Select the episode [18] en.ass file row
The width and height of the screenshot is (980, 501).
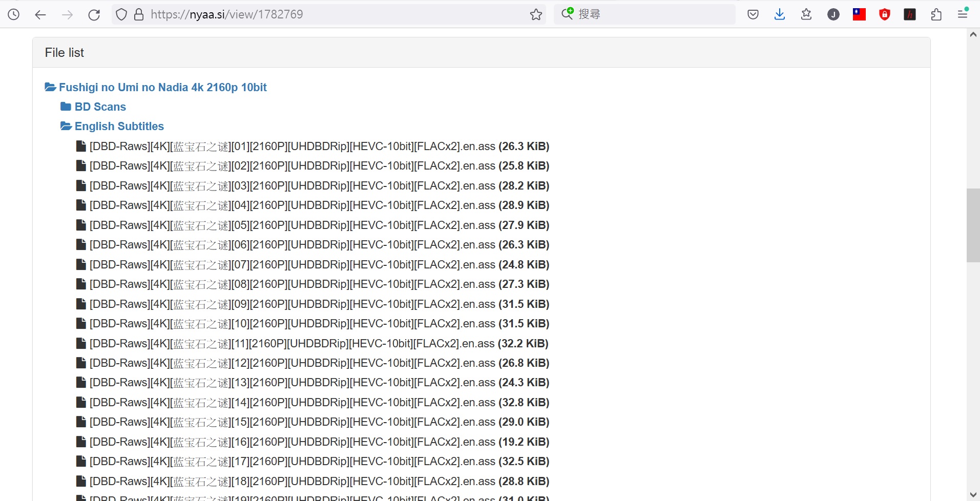[x=312, y=481]
